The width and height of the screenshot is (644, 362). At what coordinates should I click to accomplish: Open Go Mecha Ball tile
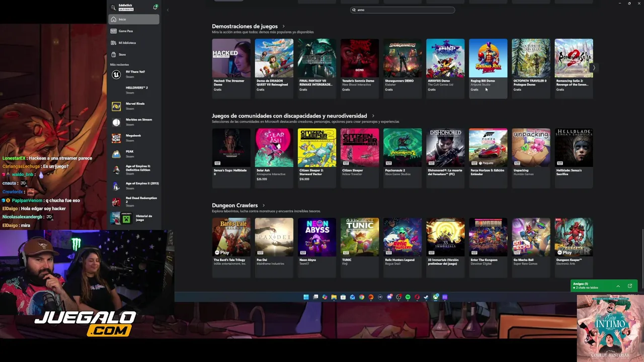(x=531, y=247)
